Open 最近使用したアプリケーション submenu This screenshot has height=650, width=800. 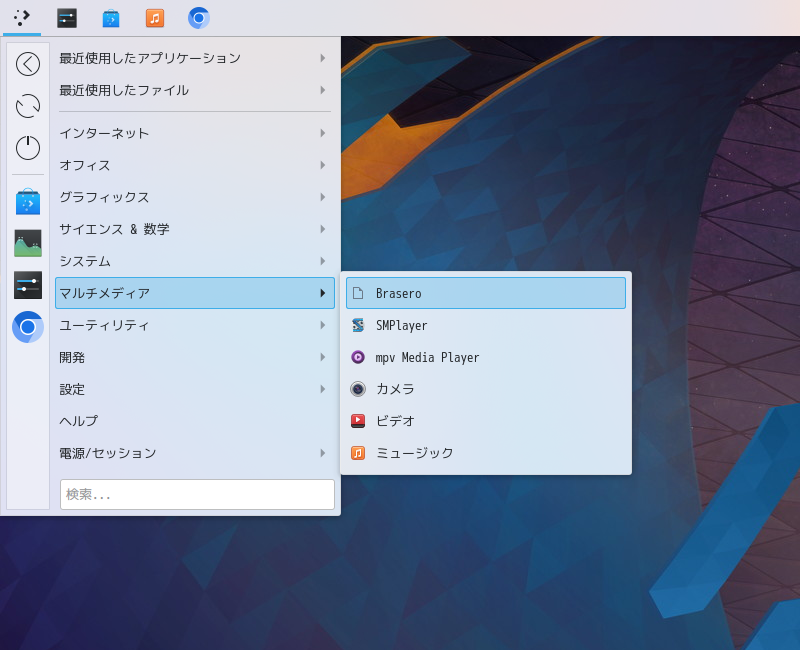click(x=195, y=58)
